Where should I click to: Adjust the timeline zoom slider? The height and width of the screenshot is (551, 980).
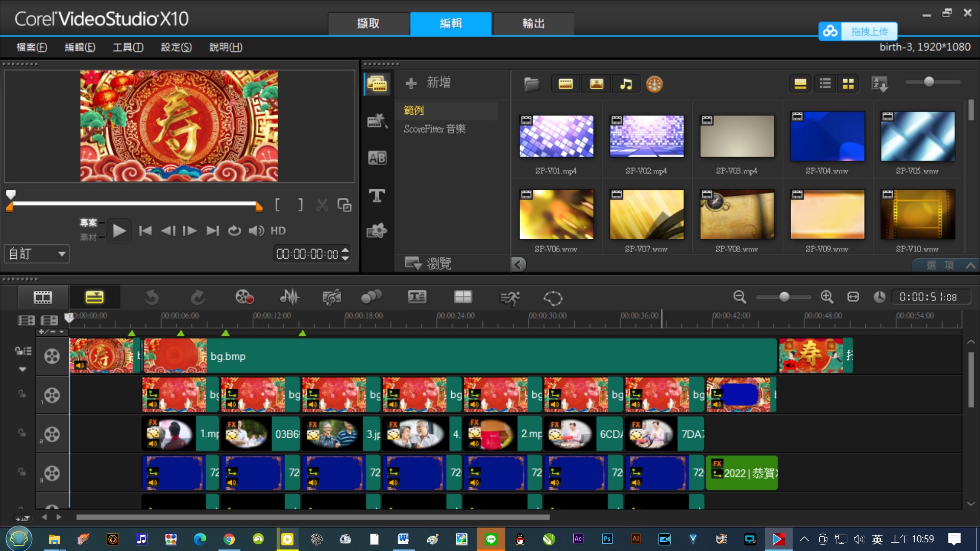tap(784, 296)
